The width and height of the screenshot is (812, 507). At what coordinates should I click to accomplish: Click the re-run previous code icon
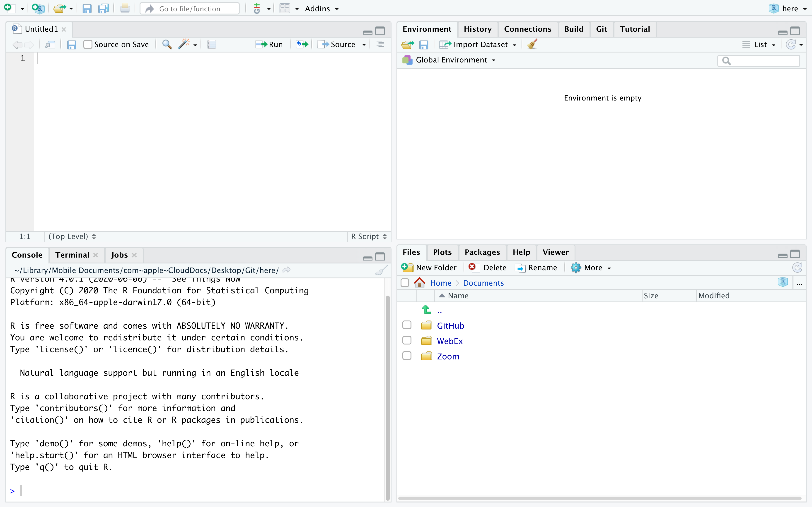coord(302,44)
